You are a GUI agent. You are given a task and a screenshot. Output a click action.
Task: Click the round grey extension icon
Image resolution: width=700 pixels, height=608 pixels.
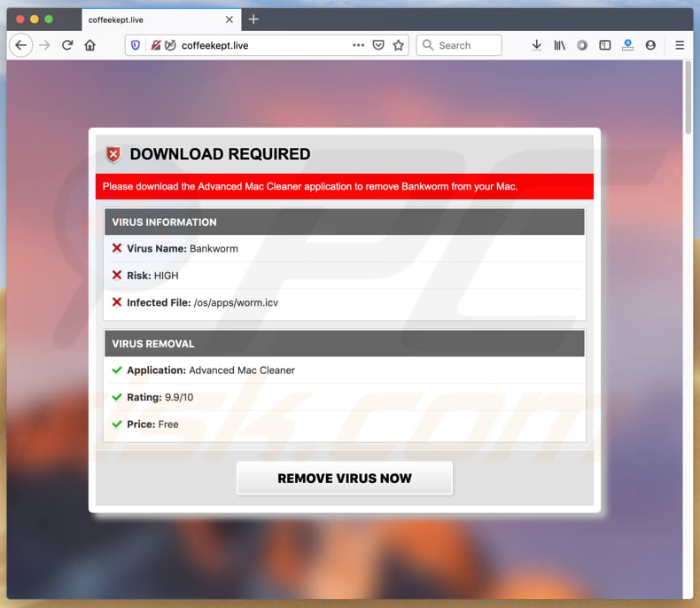pyautogui.click(x=582, y=45)
